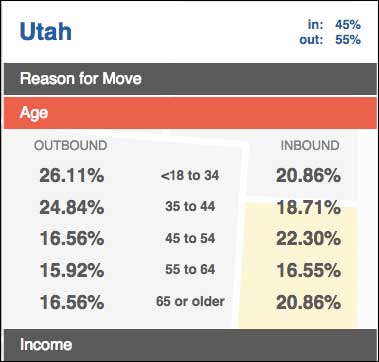Click the 26.11% outbound value
The image size is (379, 362).
coord(72,176)
